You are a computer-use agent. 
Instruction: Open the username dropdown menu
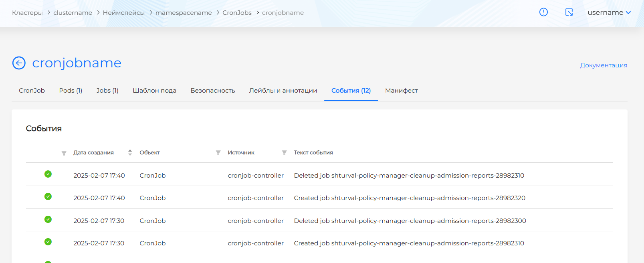point(609,12)
